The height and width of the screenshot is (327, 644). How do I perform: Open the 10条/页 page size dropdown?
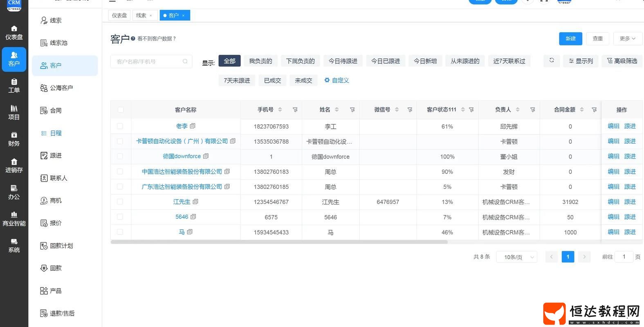[516, 257]
